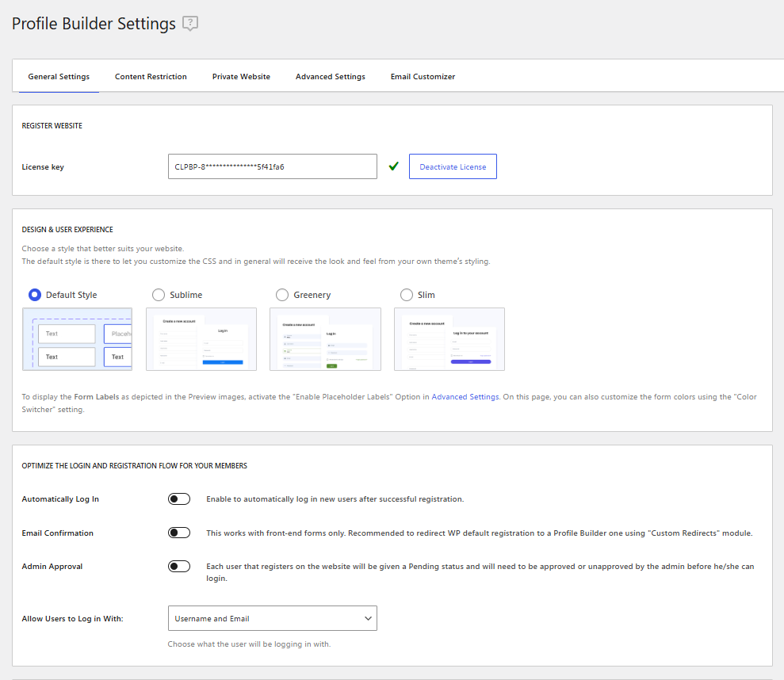This screenshot has height=680, width=784.
Task: Click the Deactivate License button
Action: (453, 166)
